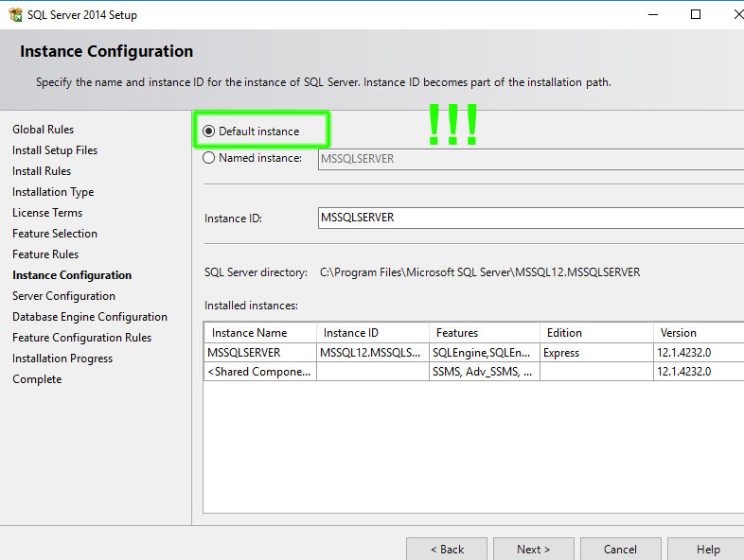
Task: Sort by Instance Name column header
Action: pos(260,333)
